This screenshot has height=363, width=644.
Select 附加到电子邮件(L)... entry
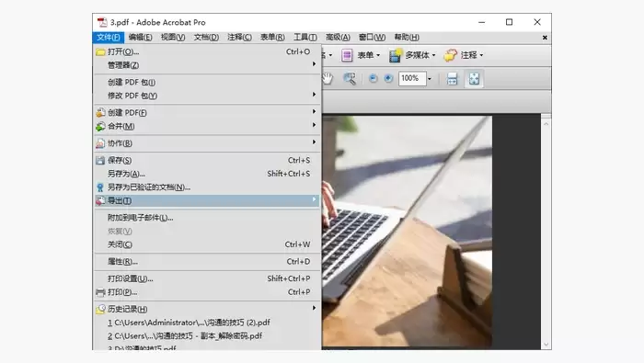pos(207,218)
